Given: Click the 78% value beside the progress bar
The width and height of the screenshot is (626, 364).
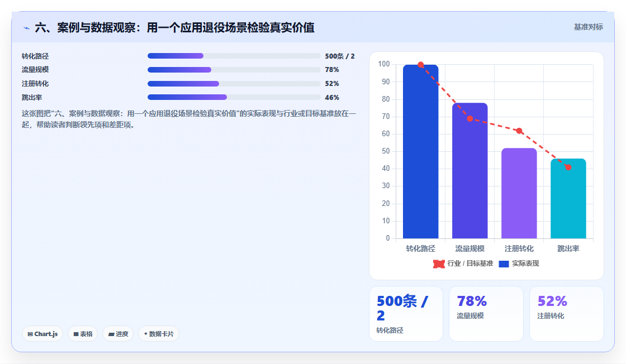Looking at the screenshot, I should [332, 70].
